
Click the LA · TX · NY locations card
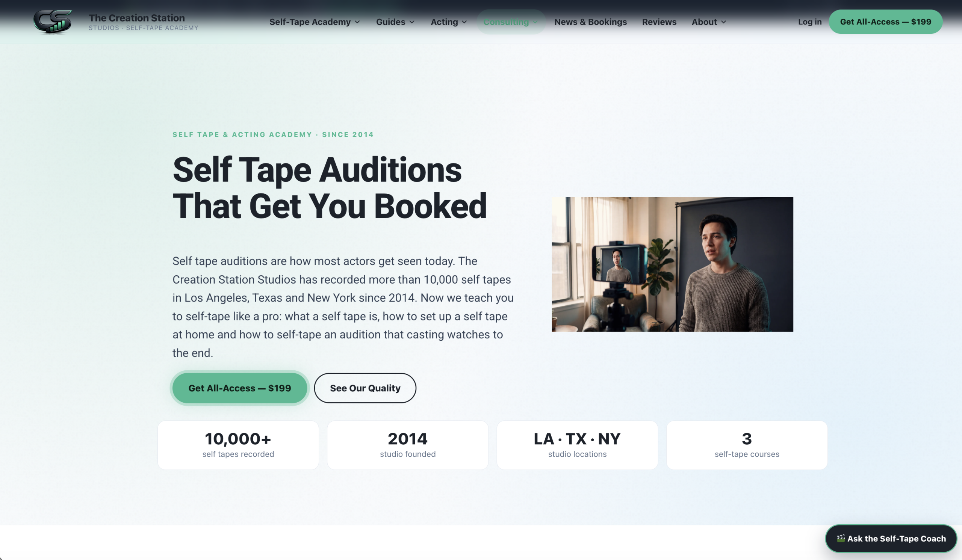click(577, 445)
